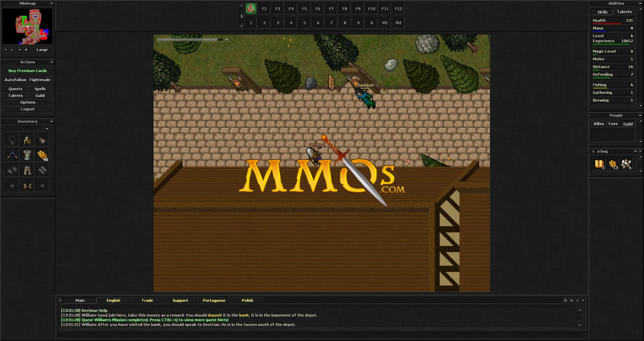The image size is (644, 341).
Task: Select the left ring slot
Action: [12, 185]
